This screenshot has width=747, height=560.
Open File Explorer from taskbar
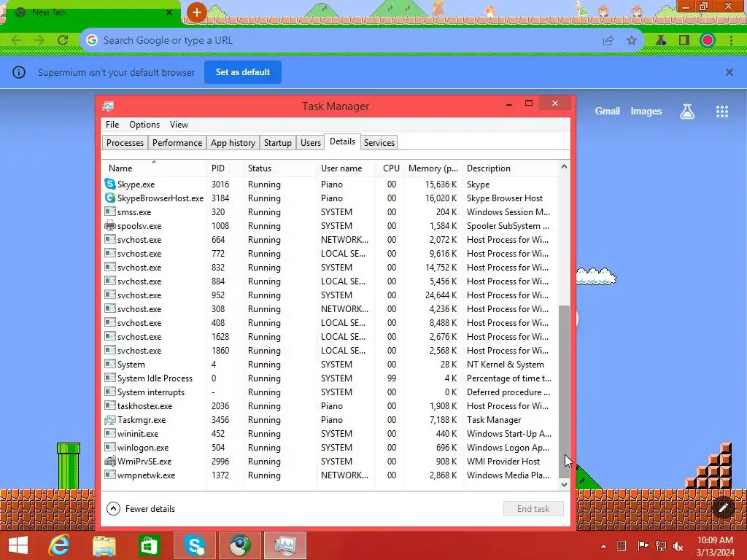[104, 545]
